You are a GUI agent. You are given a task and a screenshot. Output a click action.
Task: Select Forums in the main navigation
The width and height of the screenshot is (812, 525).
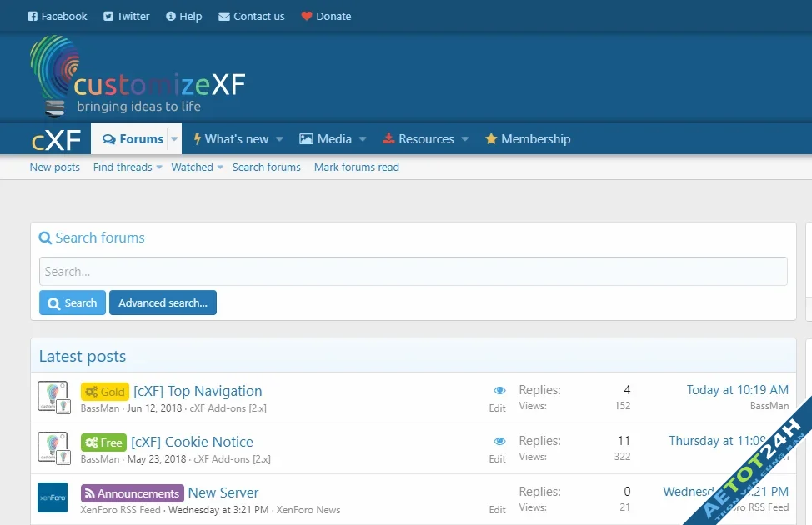[x=136, y=139]
